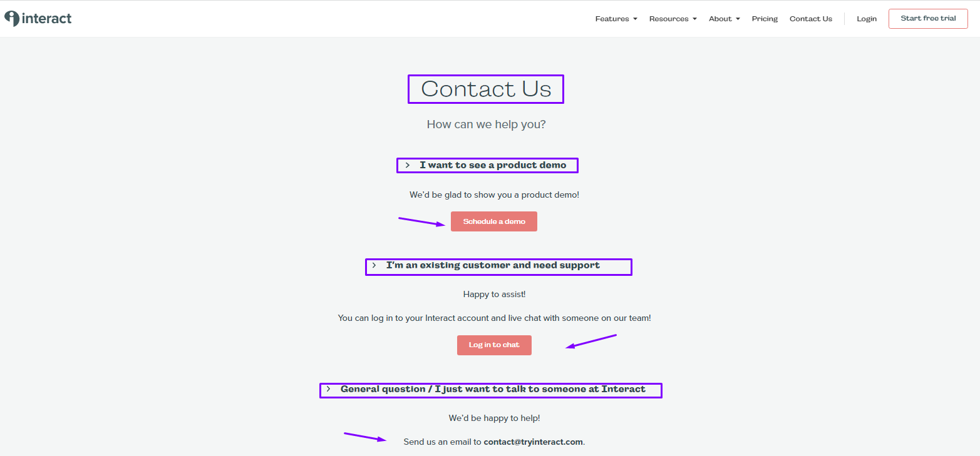Image resolution: width=980 pixels, height=456 pixels.
Task: Collapse the General question section heading
Action: coord(493,389)
